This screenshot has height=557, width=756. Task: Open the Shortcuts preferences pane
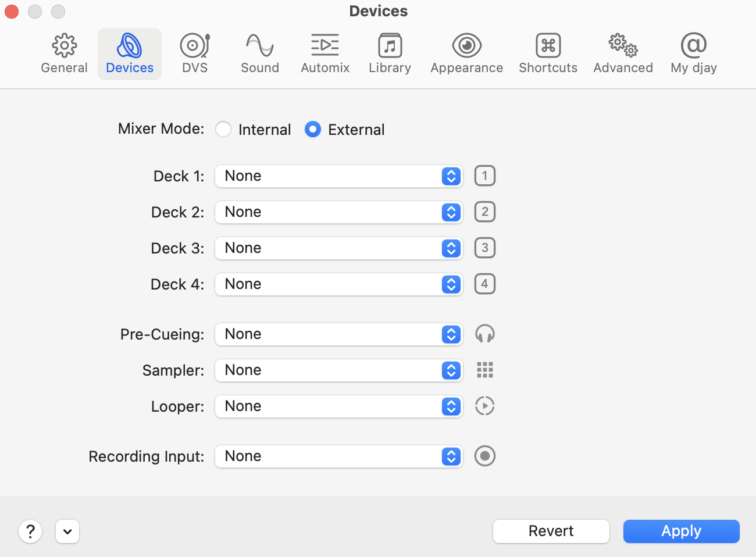(548, 53)
